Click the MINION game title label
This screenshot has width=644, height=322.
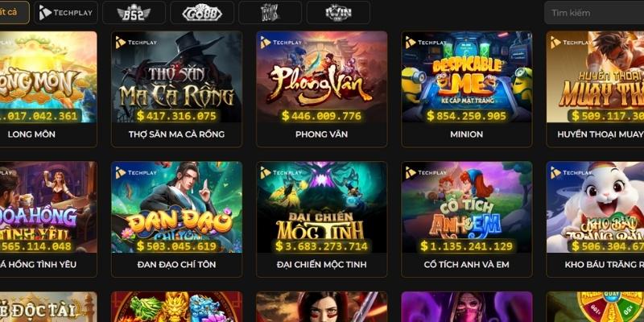pyautogui.click(x=467, y=134)
